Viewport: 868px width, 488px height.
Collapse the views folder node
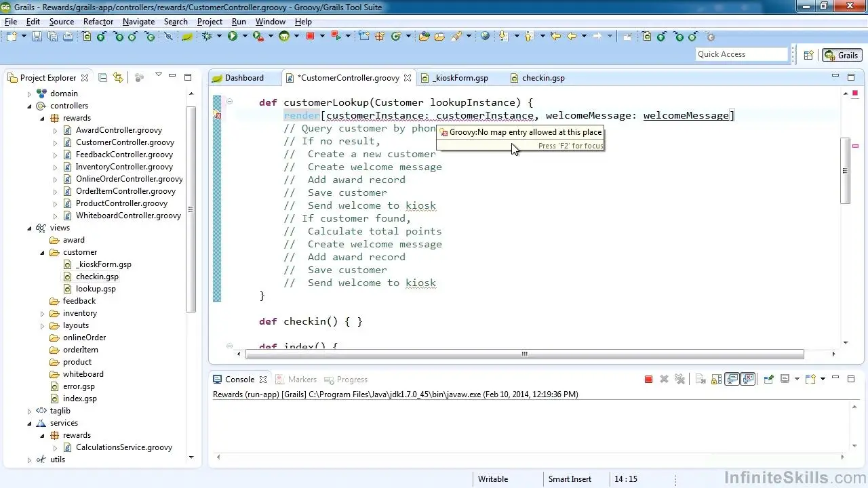[29, 228]
